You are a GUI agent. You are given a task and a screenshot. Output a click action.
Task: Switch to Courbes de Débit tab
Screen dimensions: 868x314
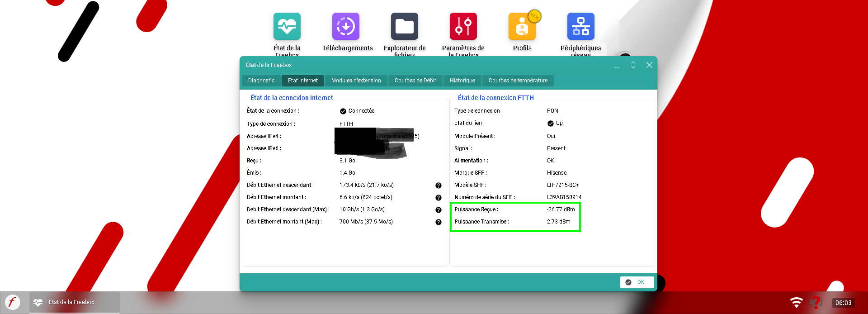click(x=415, y=81)
